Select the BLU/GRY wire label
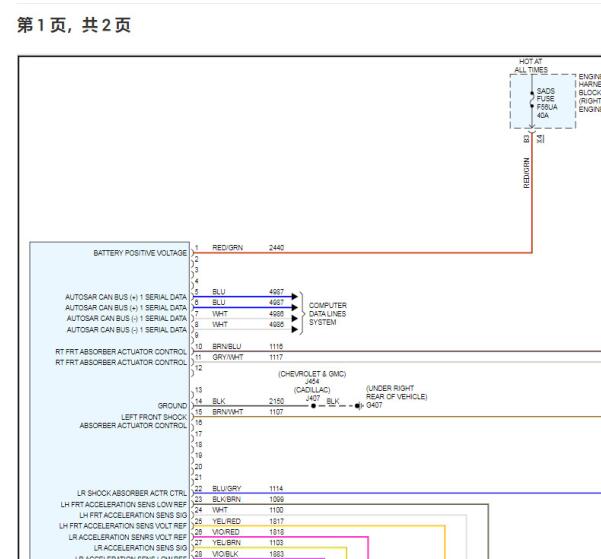This screenshot has width=601, height=559. pyautogui.click(x=227, y=489)
